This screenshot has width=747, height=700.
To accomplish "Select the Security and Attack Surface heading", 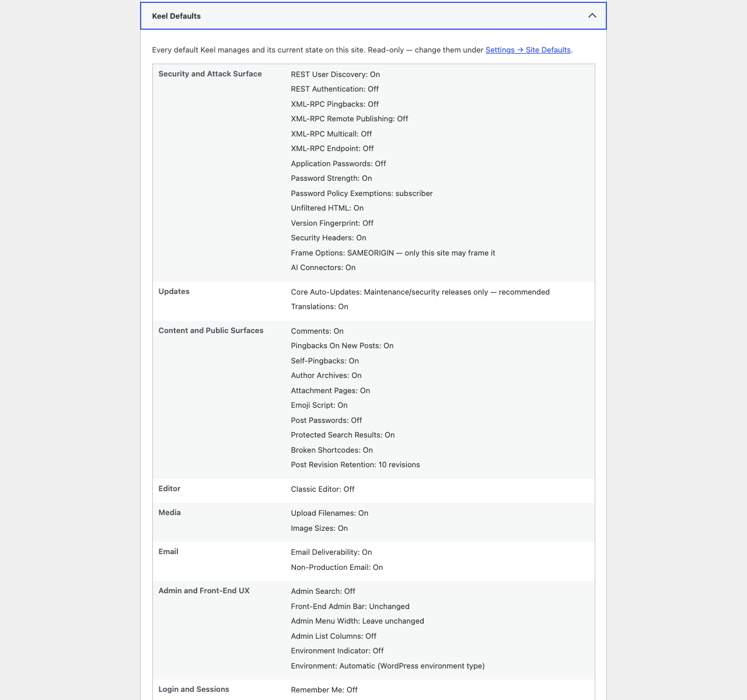I will [x=210, y=74].
